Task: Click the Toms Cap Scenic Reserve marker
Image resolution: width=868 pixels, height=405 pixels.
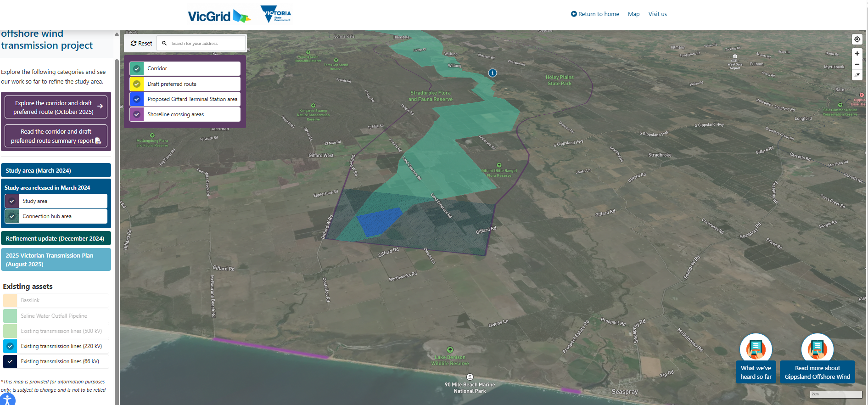Action: click(x=336, y=60)
